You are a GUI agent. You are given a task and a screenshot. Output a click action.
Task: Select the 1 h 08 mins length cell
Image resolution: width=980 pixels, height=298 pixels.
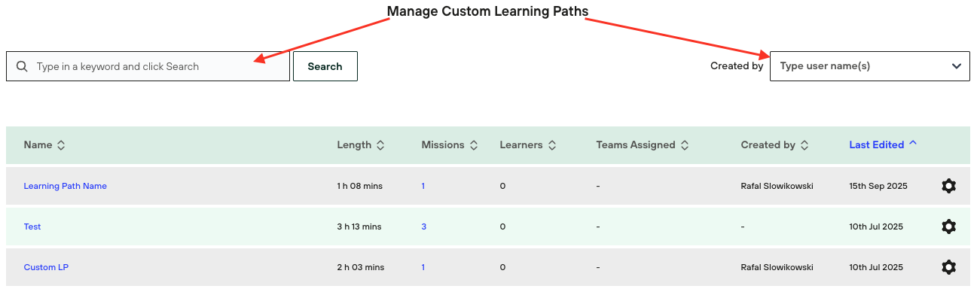coord(359,186)
